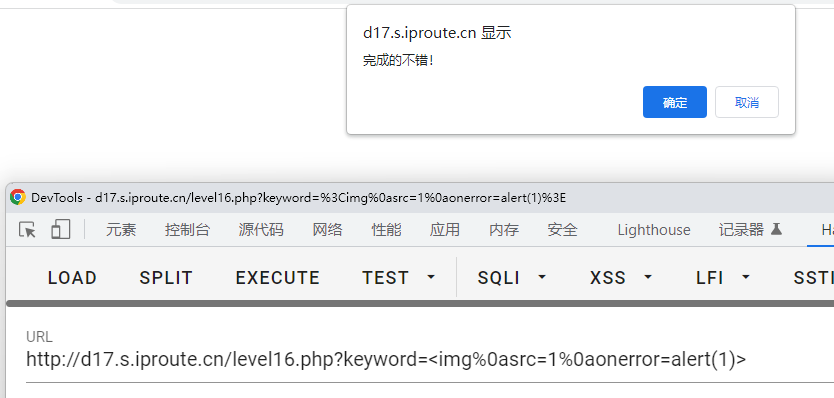The image size is (834, 398).
Task: Select the inspect element cursor icon
Action: [27, 230]
